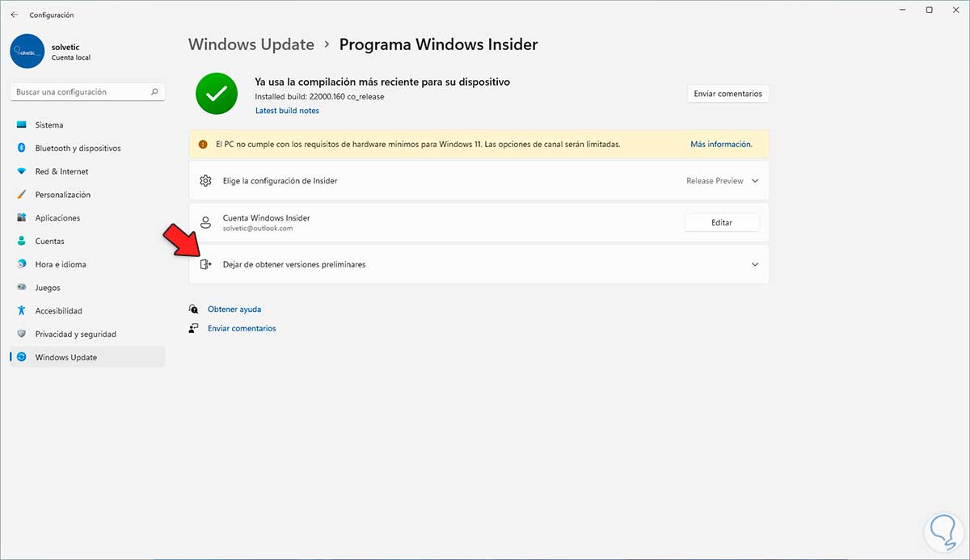Click the Sistema monitor icon
Image resolution: width=970 pixels, height=560 pixels.
pyautogui.click(x=21, y=125)
